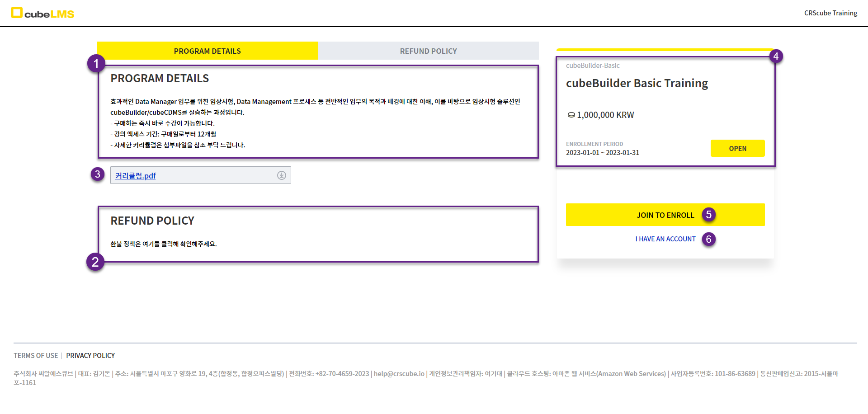Click marker 6 beside I Have an Account
Screen dimensions: 868x414
(x=708, y=239)
